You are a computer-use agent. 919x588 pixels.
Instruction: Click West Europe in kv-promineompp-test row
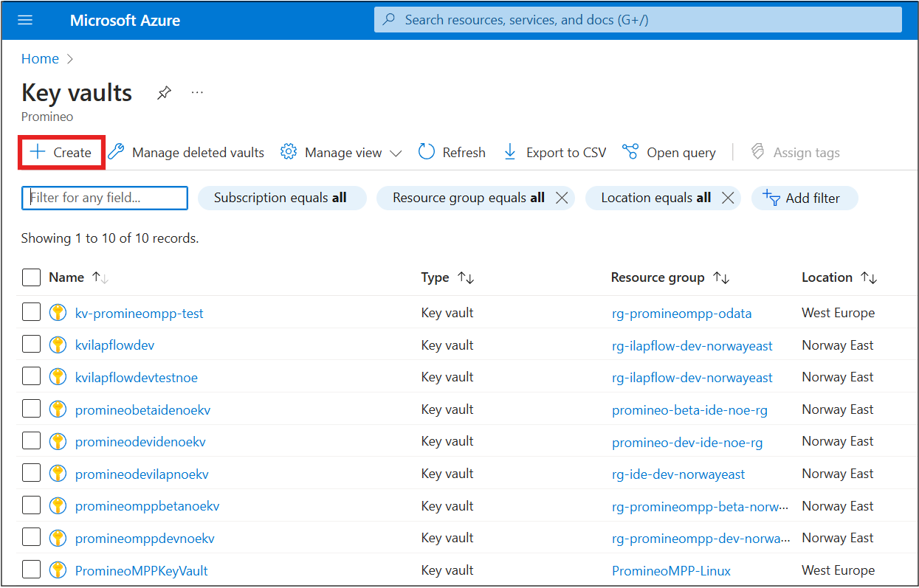click(838, 313)
